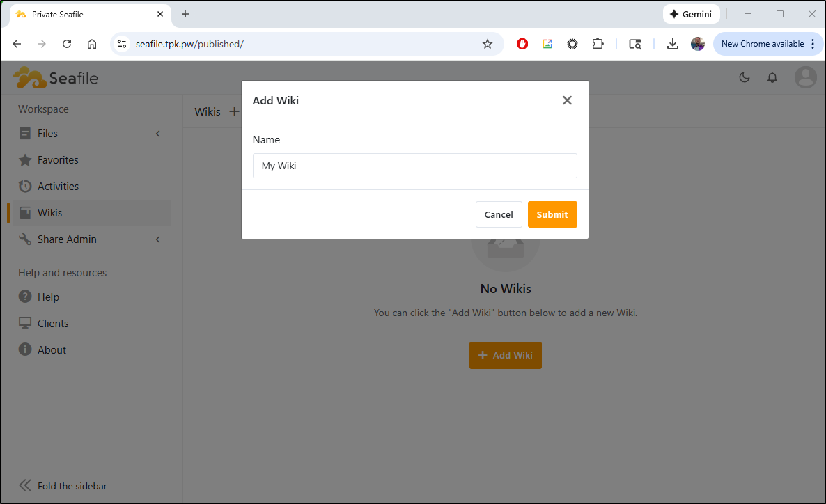This screenshot has width=826, height=504.
Task: Open the notifications bell
Action: [772, 77]
